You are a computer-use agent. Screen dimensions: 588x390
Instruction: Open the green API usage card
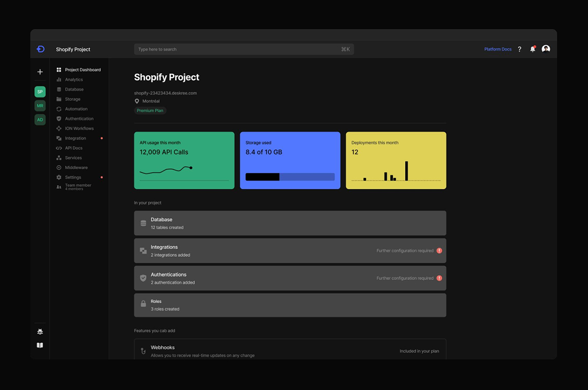(x=184, y=161)
